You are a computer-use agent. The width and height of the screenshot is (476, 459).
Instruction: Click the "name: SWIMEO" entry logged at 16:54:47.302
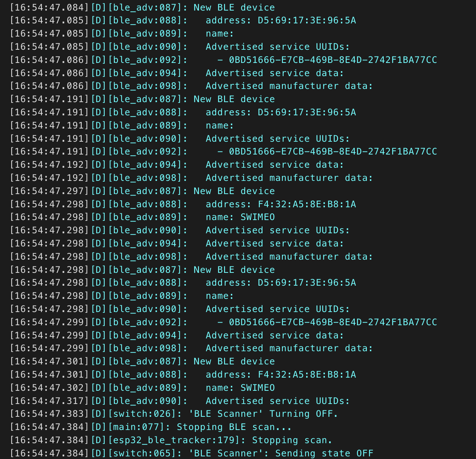240,388
